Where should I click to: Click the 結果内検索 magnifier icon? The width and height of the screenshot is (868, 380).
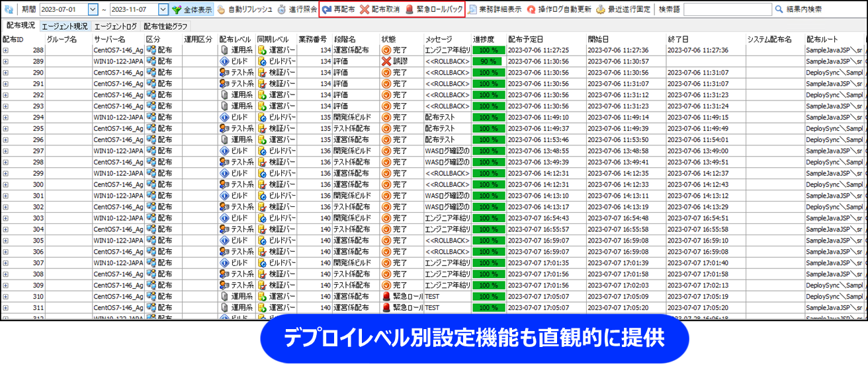[x=779, y=10]
